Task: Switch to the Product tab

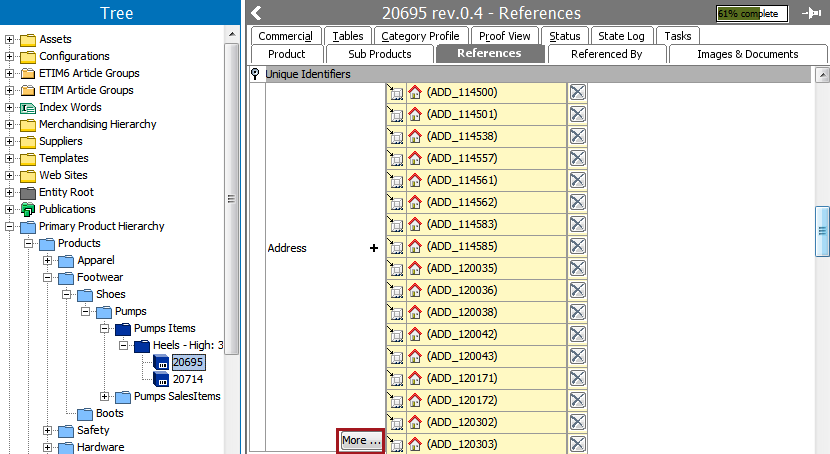Action: tap(287, 54)
